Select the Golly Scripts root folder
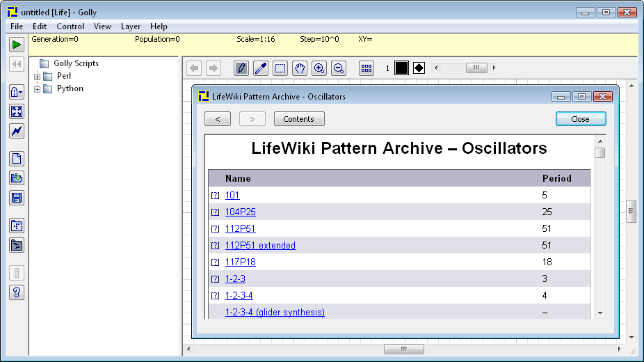The image size is (644, 362). pyautogui.click(x=76, y=63)
